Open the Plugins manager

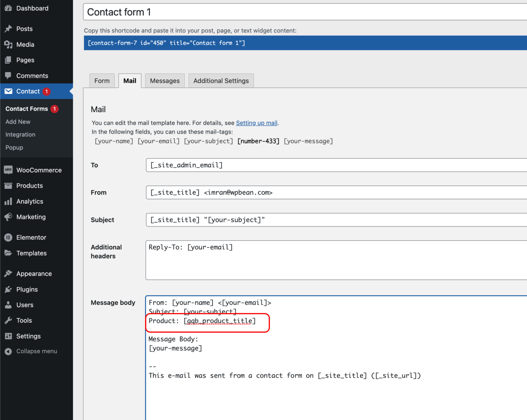(x=27, y=289)
